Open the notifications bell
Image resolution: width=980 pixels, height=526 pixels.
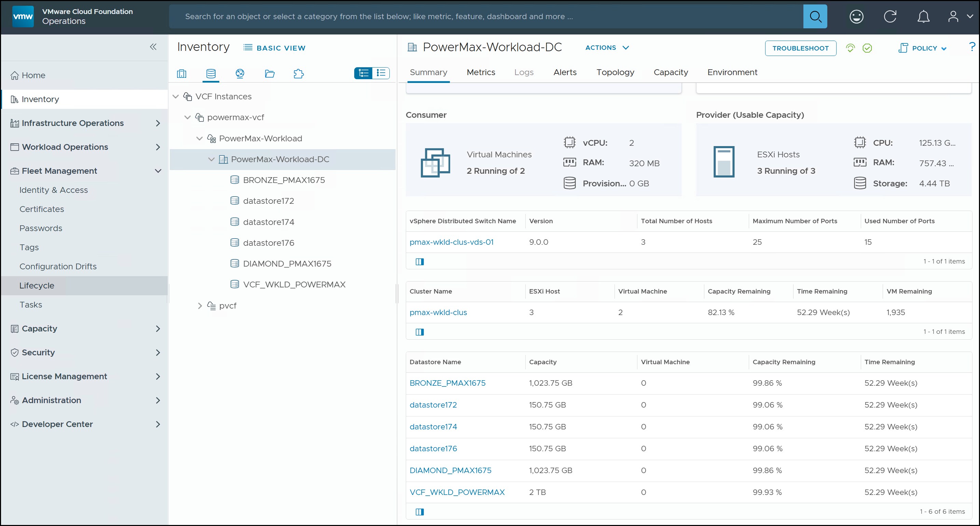[923, 16]
